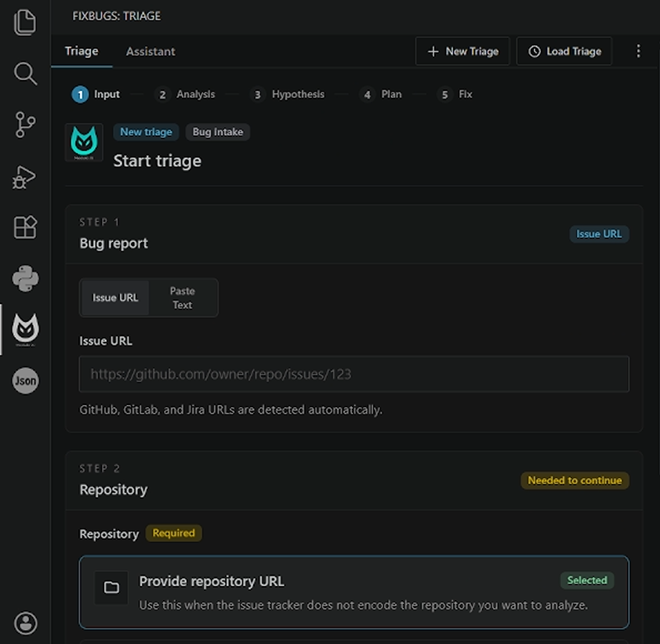The width and height of the screenshot is (660, 644).
Task: Go to step 3 Hypothesis
Action: coord(288,94)
